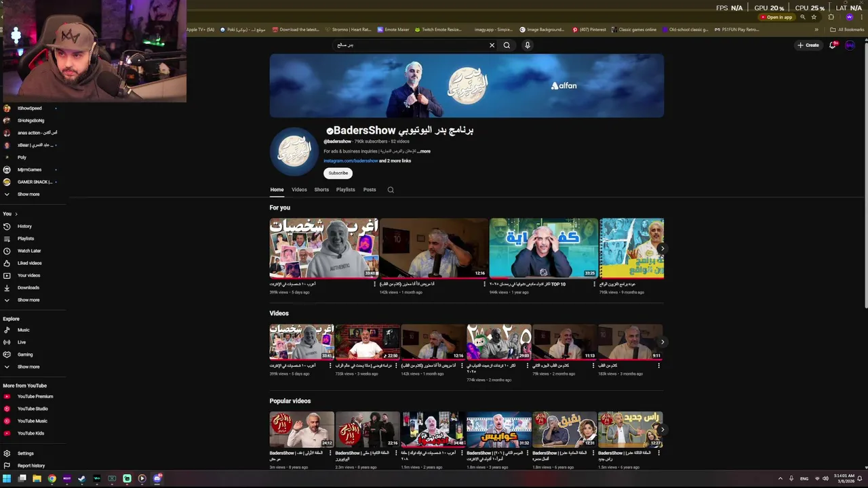The width and height of the screenshot is (868, 488).
Task: Open PS1FUN Play Retro bookmark
Action: click(735, 30)
